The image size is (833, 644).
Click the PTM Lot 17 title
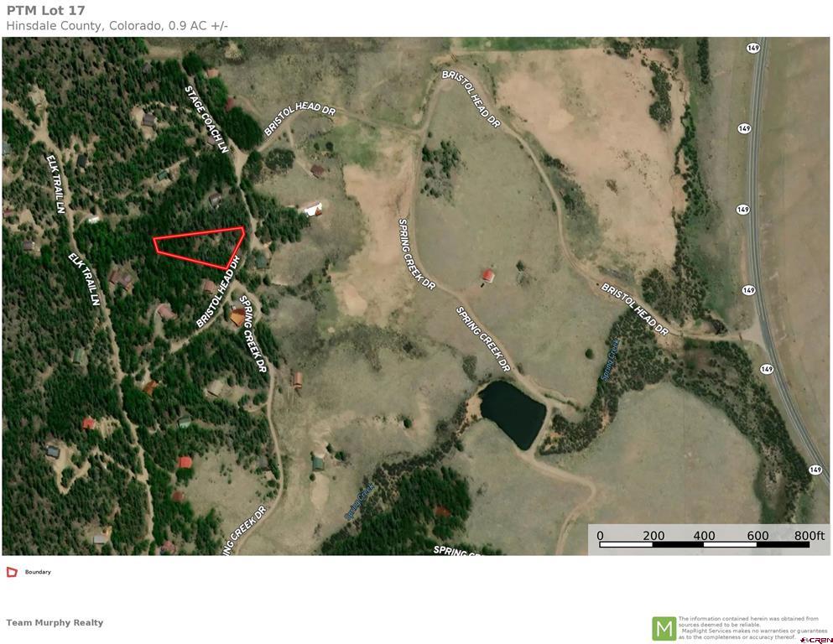point(45,10)
